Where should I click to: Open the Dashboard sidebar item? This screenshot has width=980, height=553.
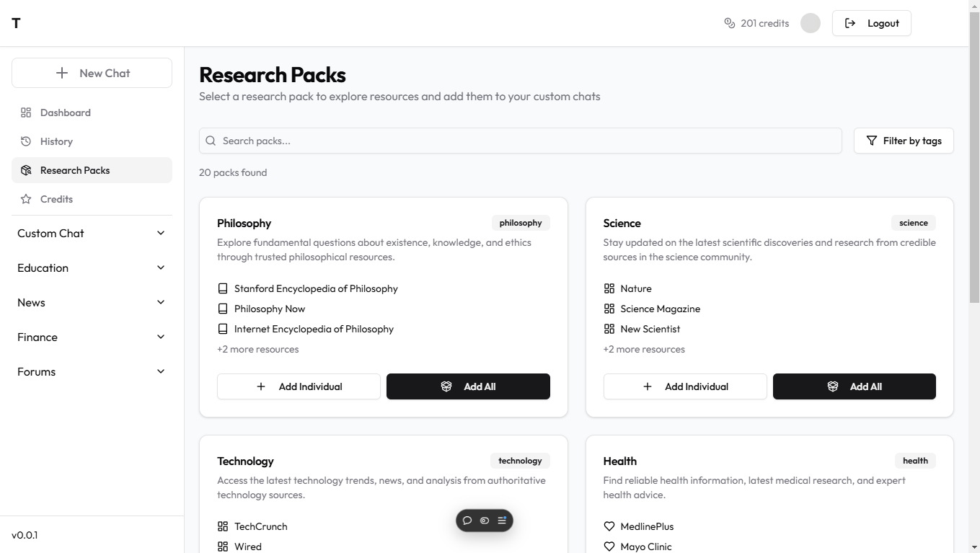coord(66,112)
